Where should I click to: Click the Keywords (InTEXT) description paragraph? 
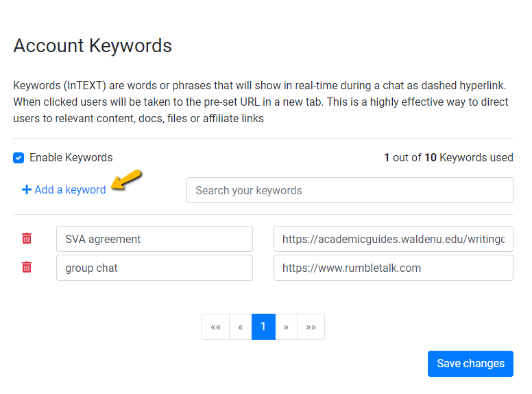tap(261, 102)
